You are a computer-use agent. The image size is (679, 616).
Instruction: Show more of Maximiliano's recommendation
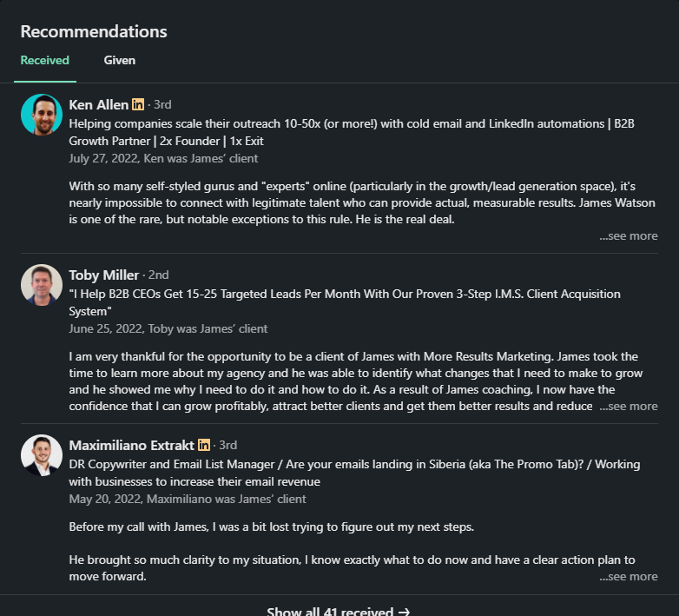629,576
